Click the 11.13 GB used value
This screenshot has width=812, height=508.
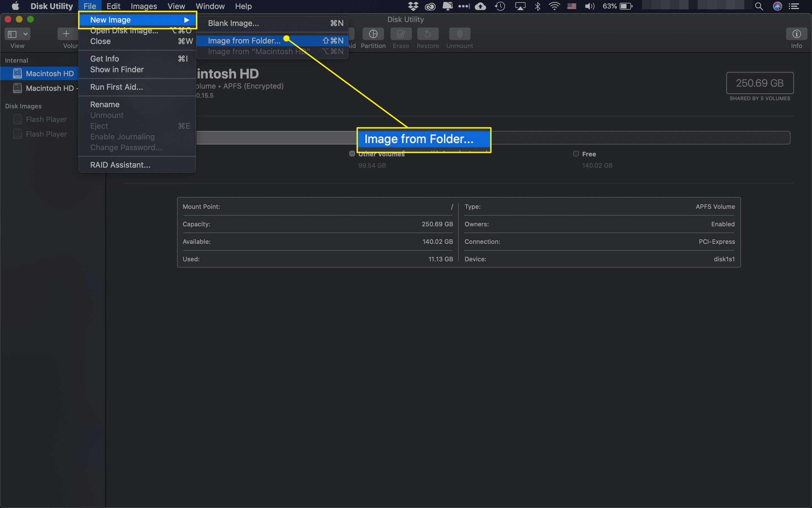[441, 259]
